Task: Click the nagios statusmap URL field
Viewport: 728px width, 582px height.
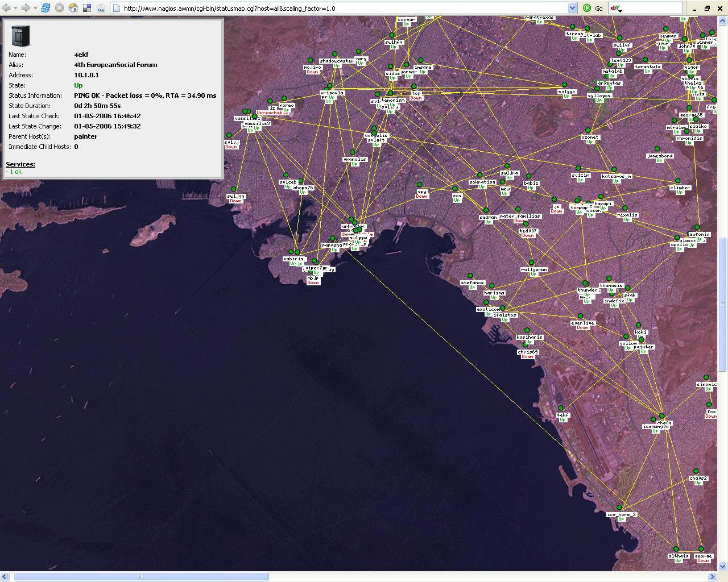Action: (x=344, y=8)
